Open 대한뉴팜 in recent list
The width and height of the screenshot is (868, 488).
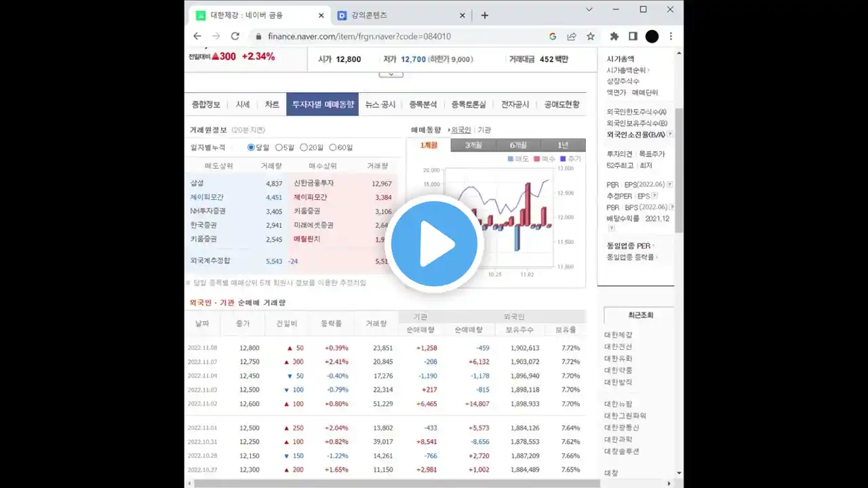pos(618,403)
